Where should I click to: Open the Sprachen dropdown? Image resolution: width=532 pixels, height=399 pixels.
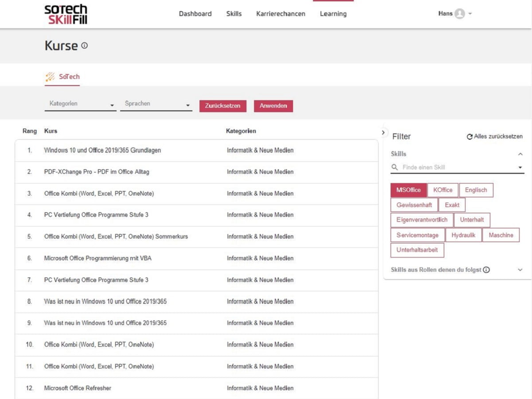pyautogui.click(x=156, y=104)
